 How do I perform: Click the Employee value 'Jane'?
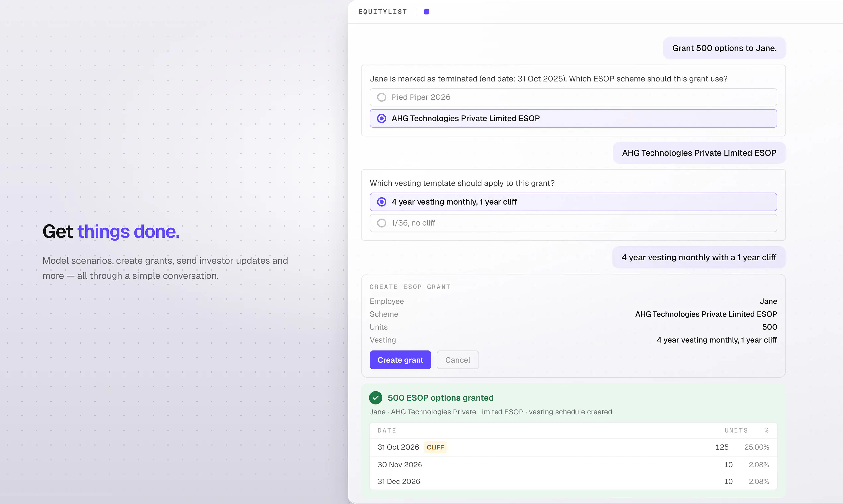click(x=768, y=302)
